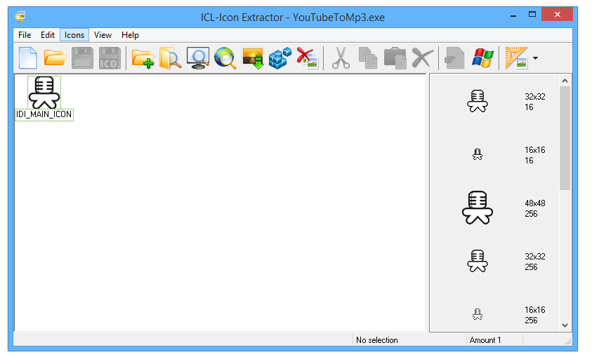Screen dimensions: 592x364
Task: Click the folder with magnifier search icon
Action: 170,58
